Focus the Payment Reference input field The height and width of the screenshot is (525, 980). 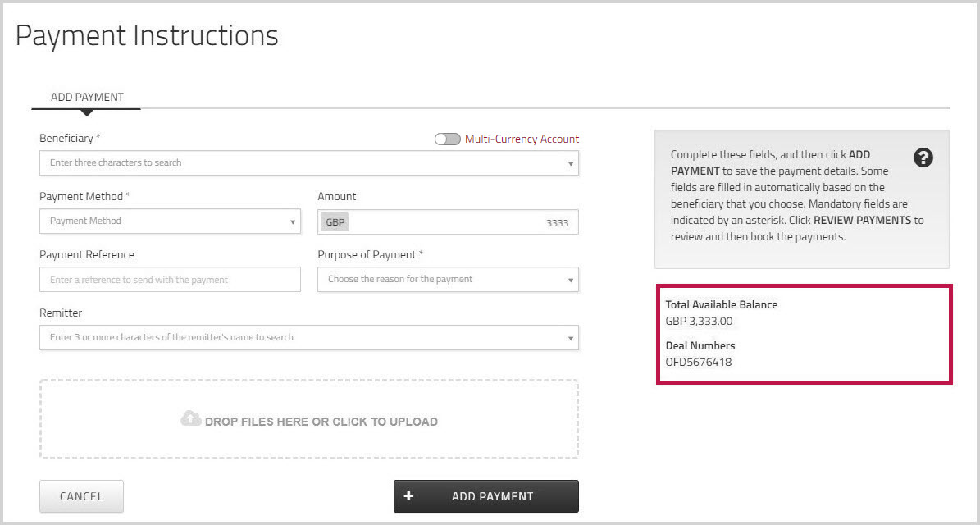170,280
